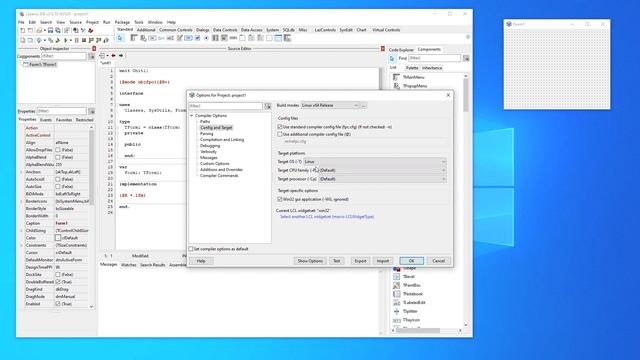Screen dimensions: 640x360
Task: Click the Show Options button
Action: click(310, 261)
